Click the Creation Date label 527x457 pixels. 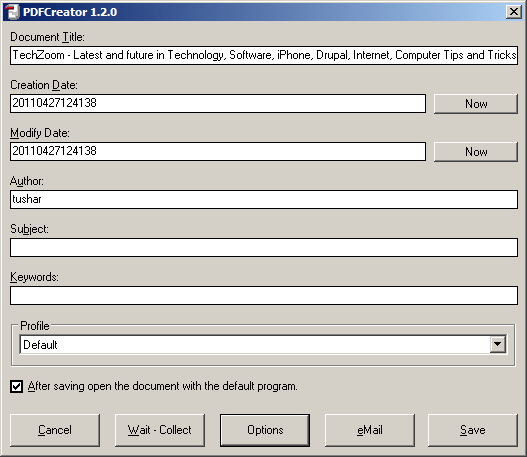click(44, 85)
